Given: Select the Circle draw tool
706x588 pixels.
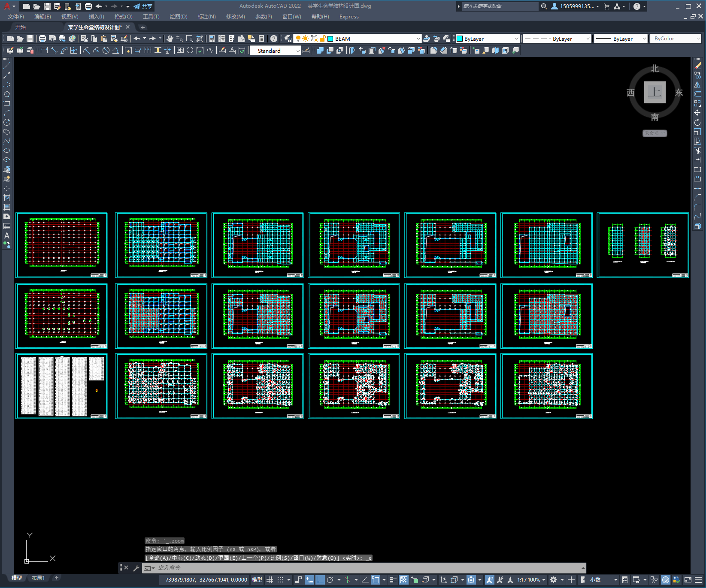Looking at the screenshot, I should point(7,122).
